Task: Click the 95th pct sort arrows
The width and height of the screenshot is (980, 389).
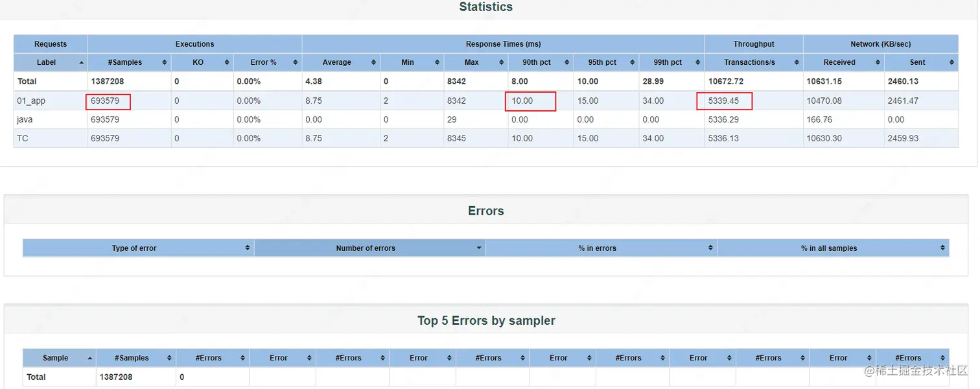Action: [x=631, y=62]
